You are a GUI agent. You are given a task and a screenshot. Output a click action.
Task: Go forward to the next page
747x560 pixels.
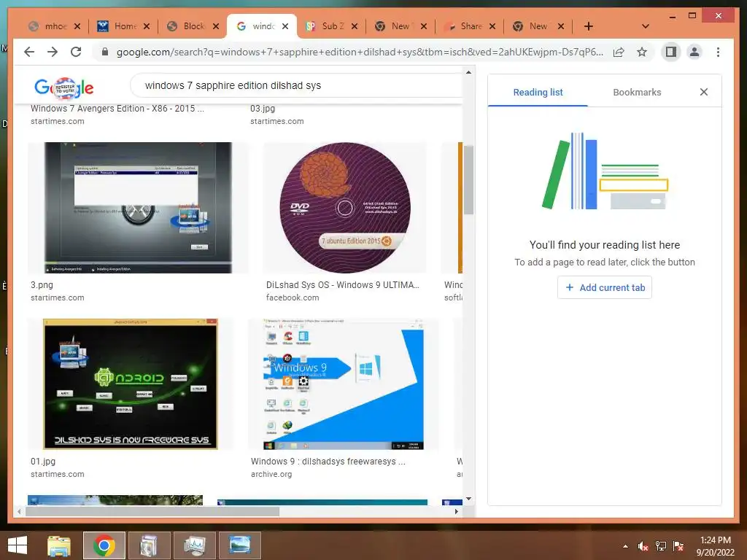click(53, 52)
